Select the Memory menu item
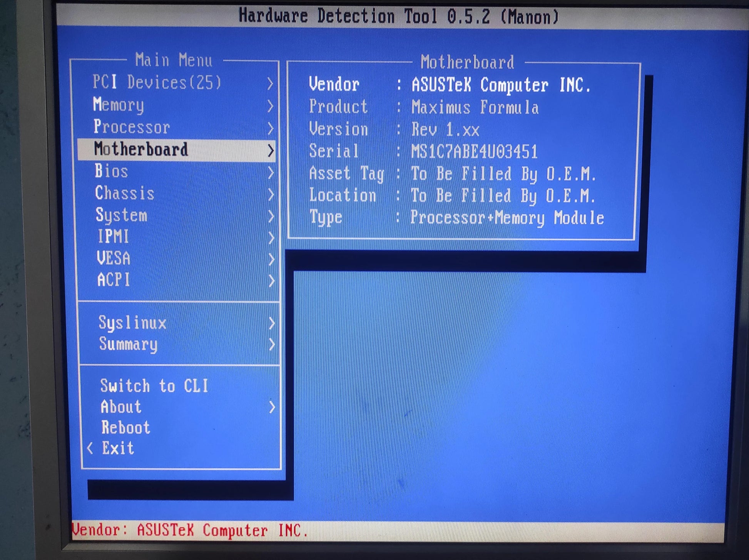This screenshot has height=560, width=749. point(119,105)
